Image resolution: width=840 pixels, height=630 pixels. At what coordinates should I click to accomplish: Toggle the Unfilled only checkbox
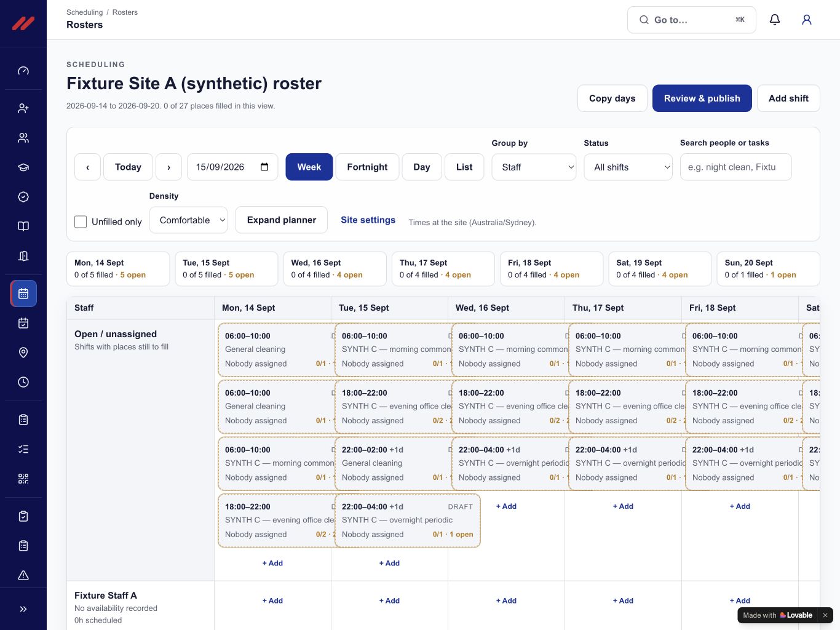click(x=81, y=221)
